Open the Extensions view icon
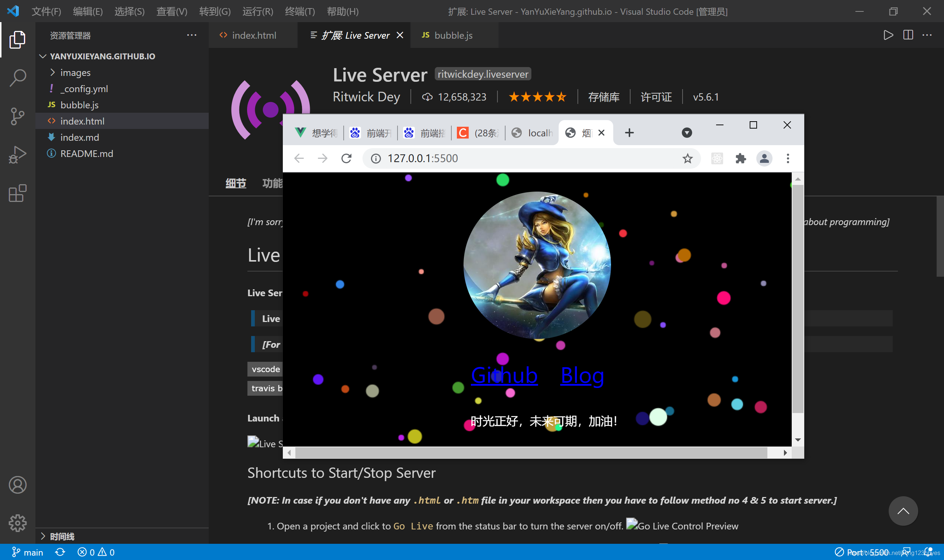This screenshot has width=944, height=560. tap(17, 193)
